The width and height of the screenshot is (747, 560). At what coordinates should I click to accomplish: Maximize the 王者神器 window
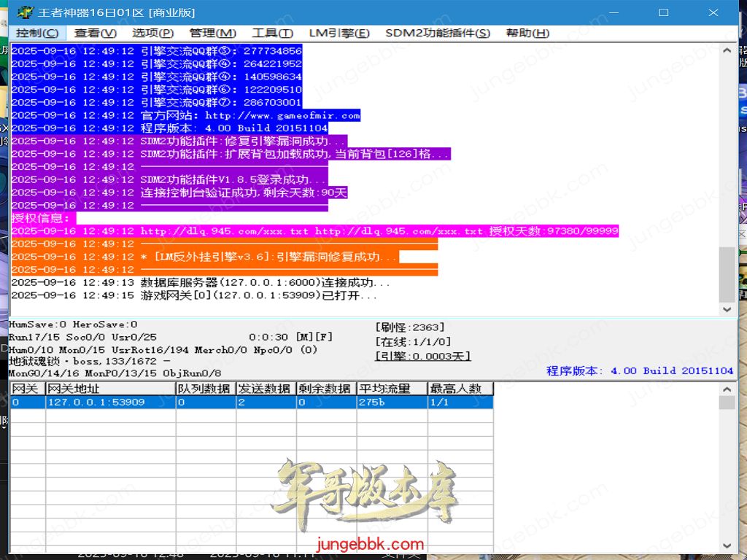click(x=663, y=12)
